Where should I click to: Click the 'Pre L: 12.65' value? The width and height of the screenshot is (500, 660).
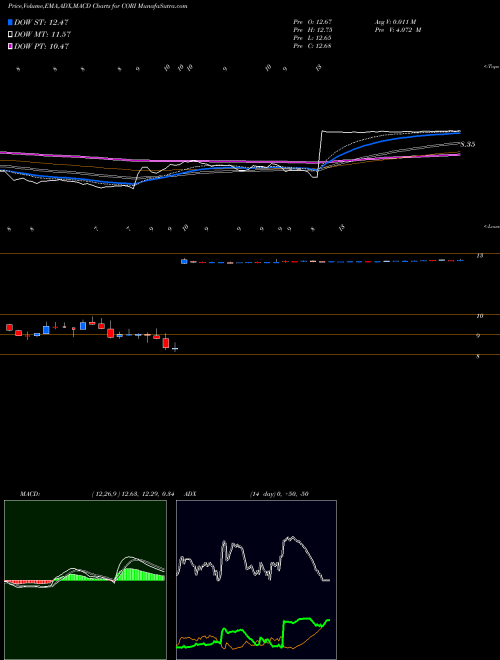click(313, 38)
